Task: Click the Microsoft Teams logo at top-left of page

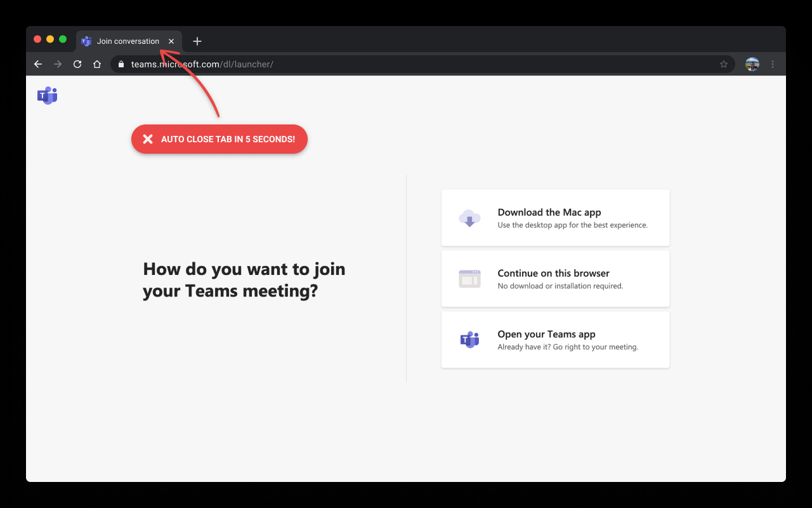Action: coord(48,95)
